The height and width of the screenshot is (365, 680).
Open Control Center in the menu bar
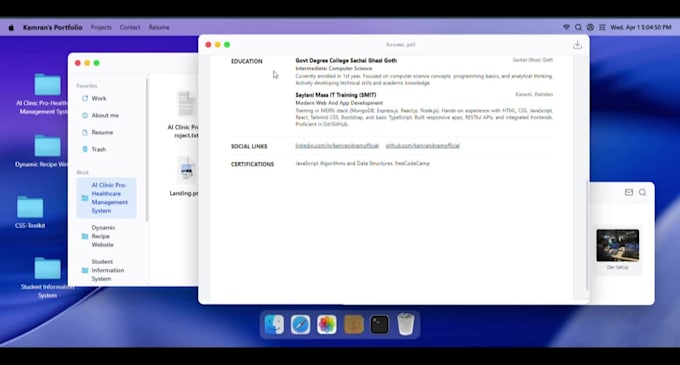pos(602,27)
